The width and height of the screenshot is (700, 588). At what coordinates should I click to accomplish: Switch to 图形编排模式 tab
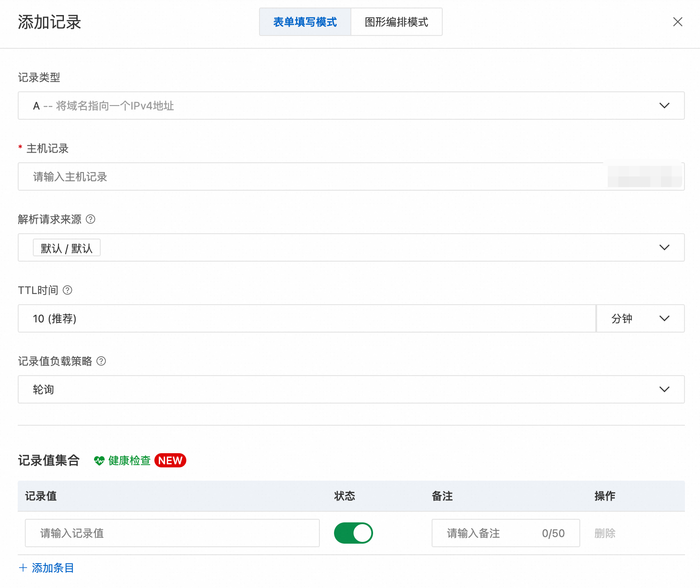coord(397,22)
